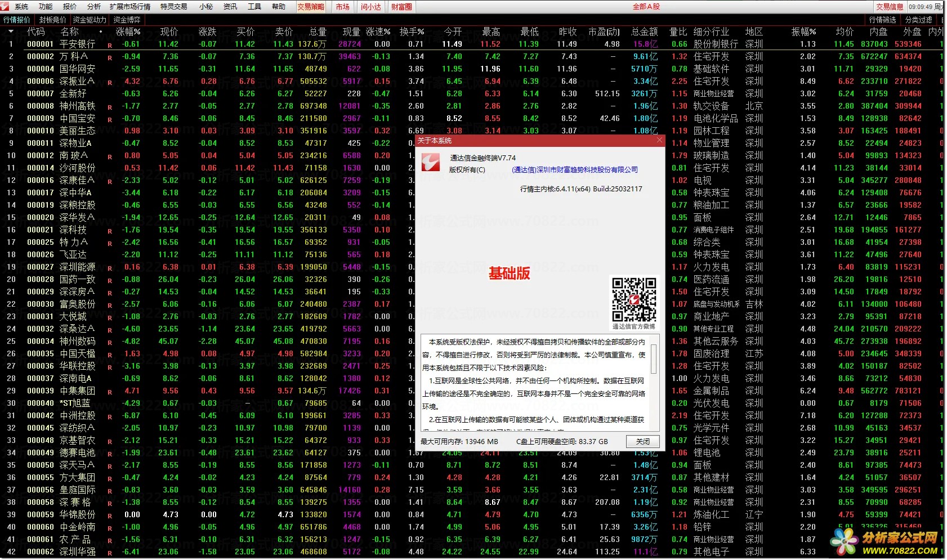The height and width of the screenshot is (560, 947).
Task: Click the Tongdaxin logo icon at top-left
Action: [x=6, y=6]
